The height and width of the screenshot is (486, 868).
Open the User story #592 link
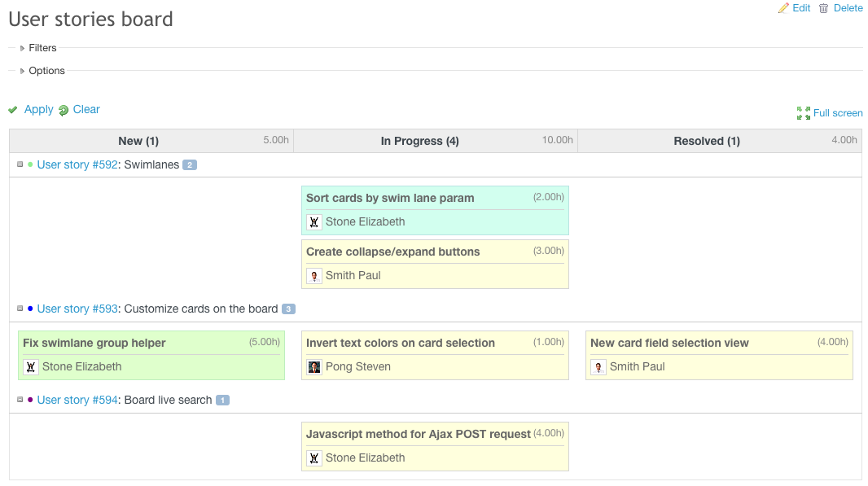77,164
